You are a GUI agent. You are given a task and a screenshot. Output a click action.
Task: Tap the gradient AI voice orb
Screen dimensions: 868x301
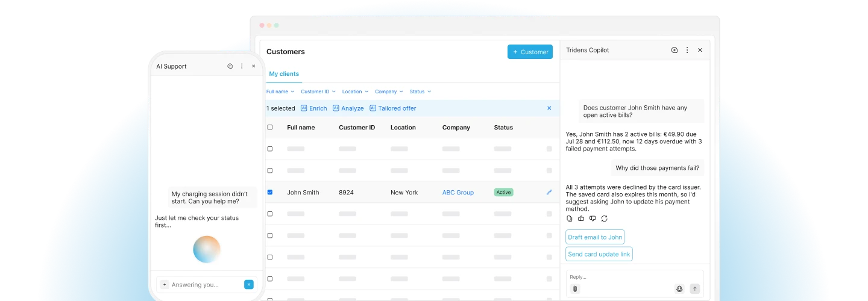207,249
